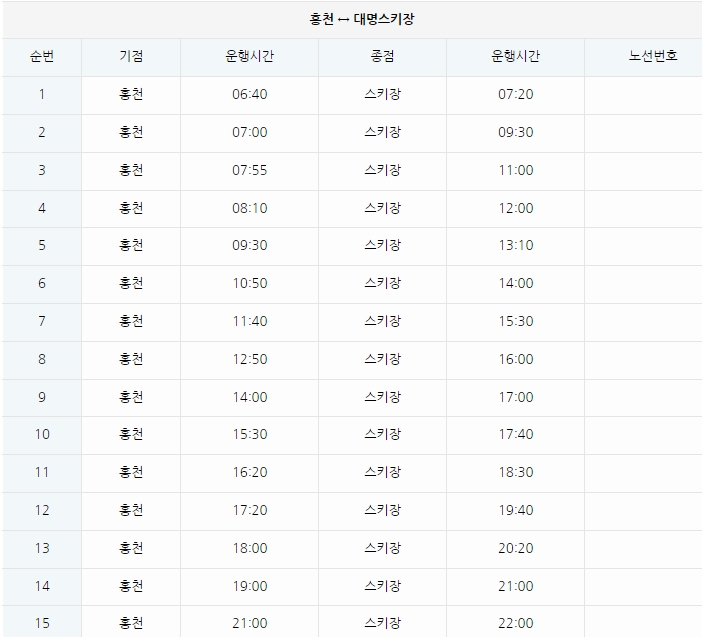
Task: Click the 10:50 time cell
Action: (249, 283)
